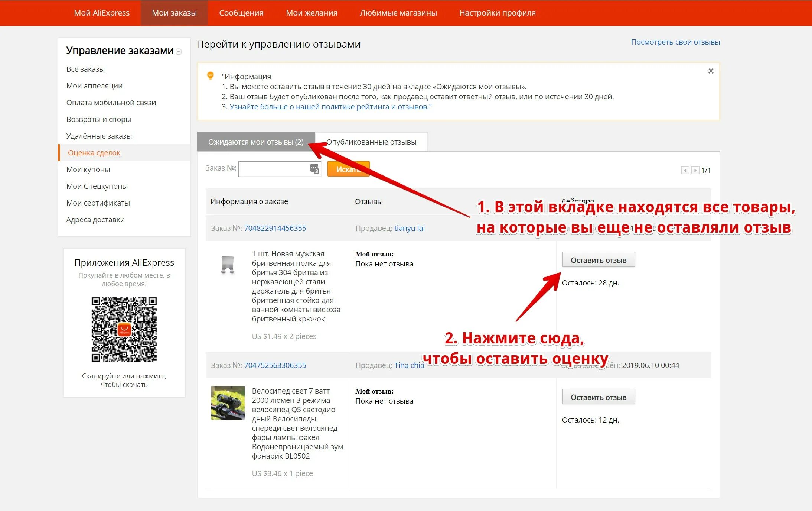Viewport: 812px width, 511px height.
Task: Open the AliExpress app QR code
Action: click(124, 329)
